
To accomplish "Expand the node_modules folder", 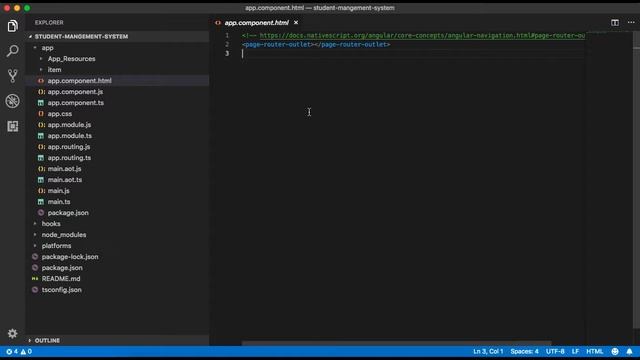I will (x=64, y=235).
